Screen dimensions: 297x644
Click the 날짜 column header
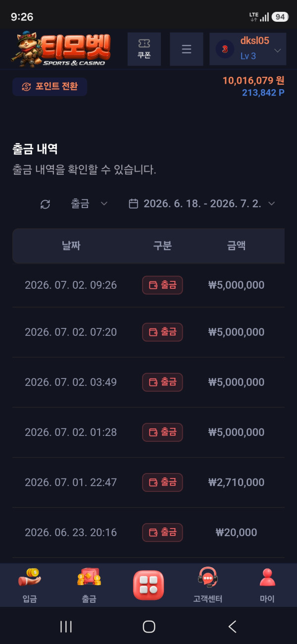point(71,245)
